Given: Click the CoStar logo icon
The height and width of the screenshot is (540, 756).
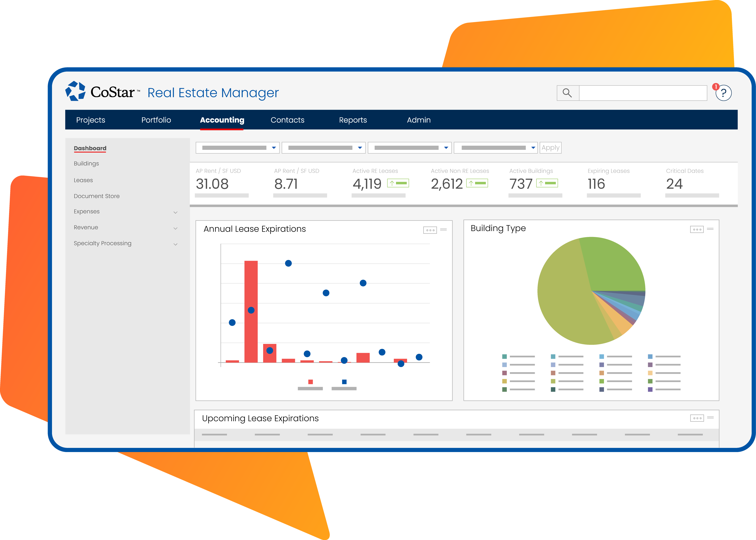Looking at the screenshot, I should pos(76,91).
